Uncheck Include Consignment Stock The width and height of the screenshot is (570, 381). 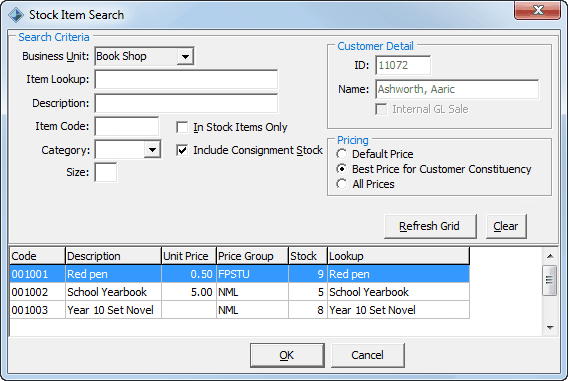pos(182,150)
